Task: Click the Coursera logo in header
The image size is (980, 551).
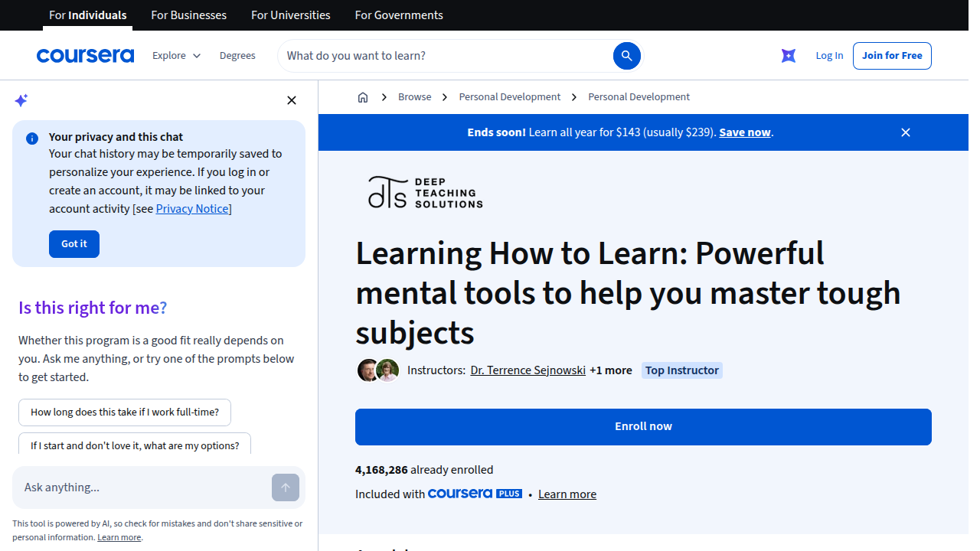Action: tap(85, 56)
